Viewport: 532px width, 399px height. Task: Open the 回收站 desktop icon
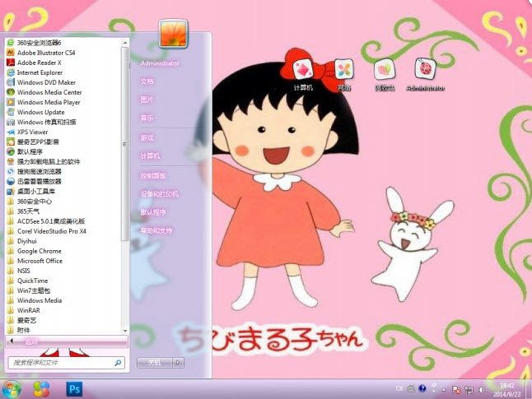point(385,75)
